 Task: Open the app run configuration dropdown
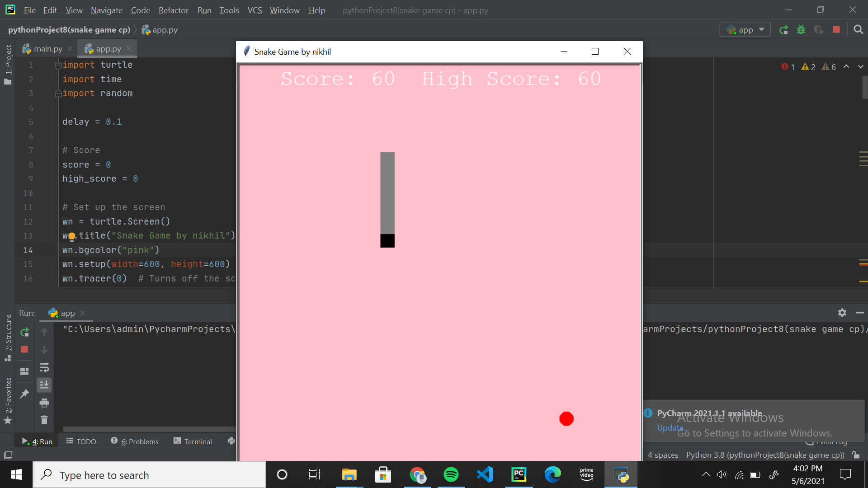745,29
